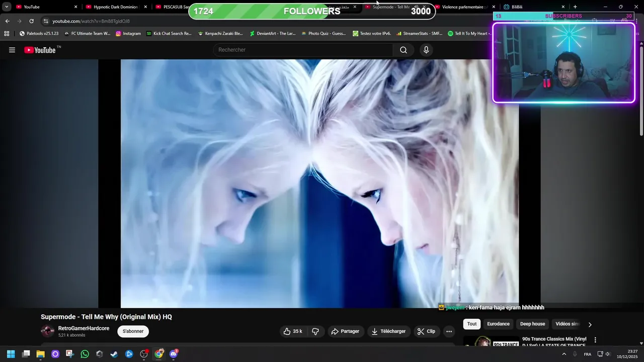Open Testez votre IPv6 bookmark
Image resolution: width=644 pixels, height=362 pixels.
[372, 34]
